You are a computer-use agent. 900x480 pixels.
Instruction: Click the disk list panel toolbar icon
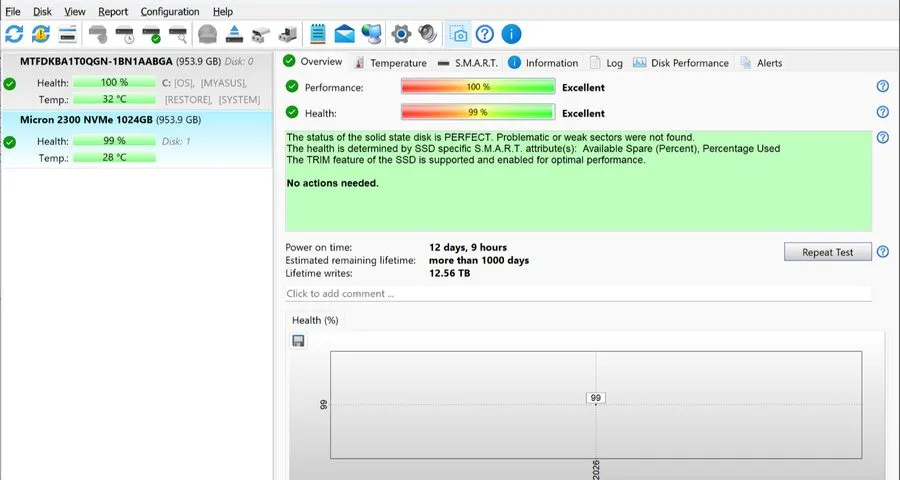(x=68, y=34)
